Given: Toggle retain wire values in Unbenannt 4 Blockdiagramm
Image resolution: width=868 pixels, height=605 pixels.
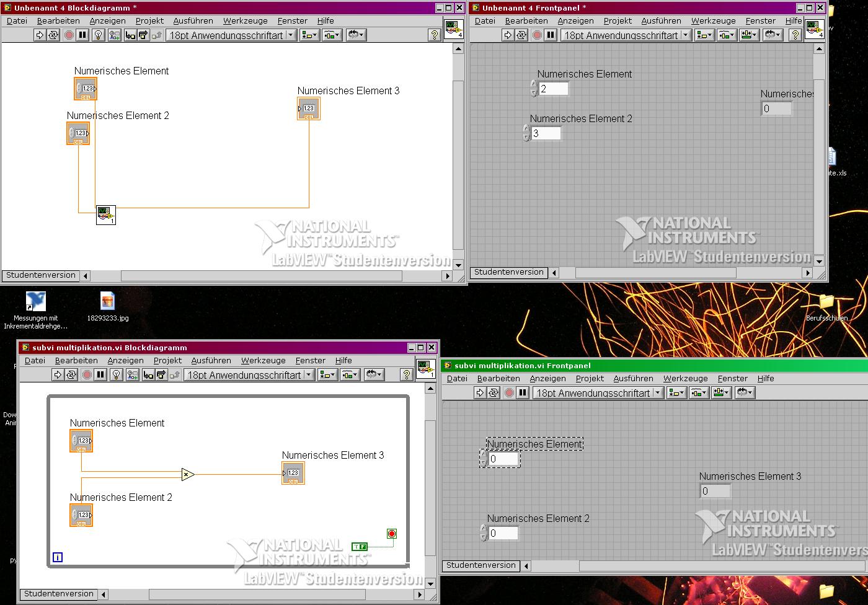Looking at the screenshot, I should 114,35.
